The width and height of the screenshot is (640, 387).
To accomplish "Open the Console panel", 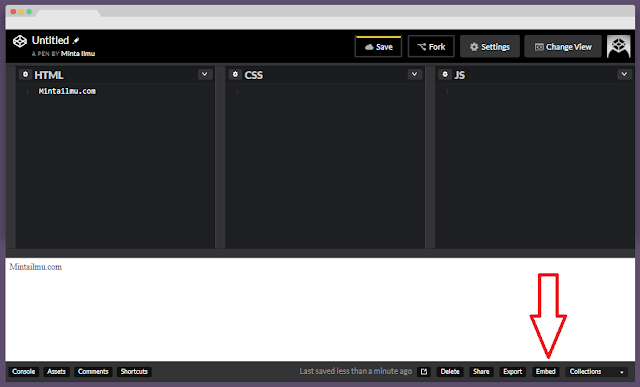I will 24,371.
